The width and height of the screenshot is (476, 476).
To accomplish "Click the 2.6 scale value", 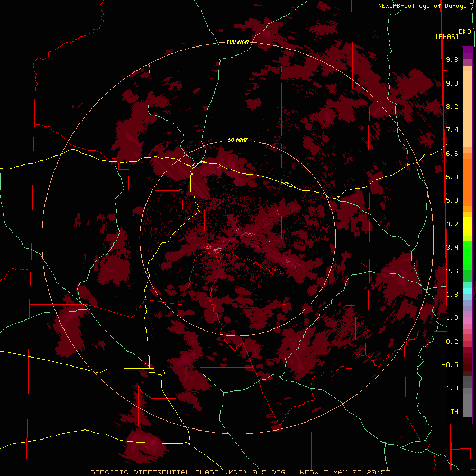I will [x=452, y=271].
